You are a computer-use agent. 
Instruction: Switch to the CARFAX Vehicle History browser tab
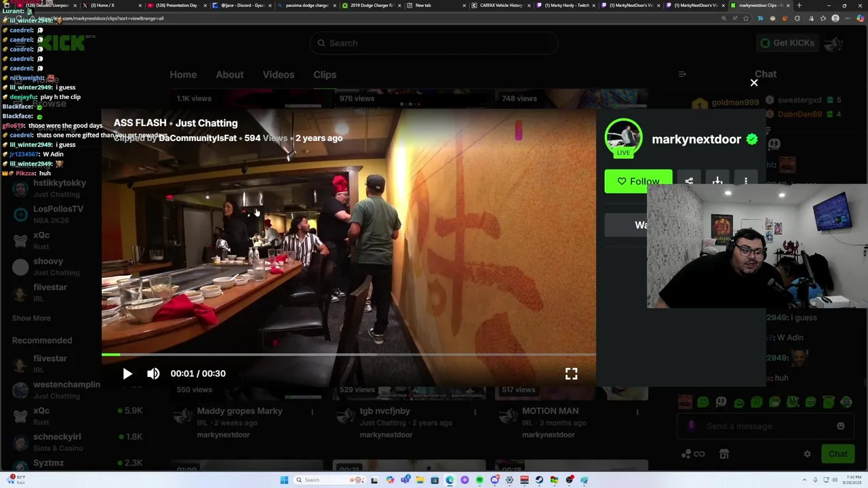point(500,5)
